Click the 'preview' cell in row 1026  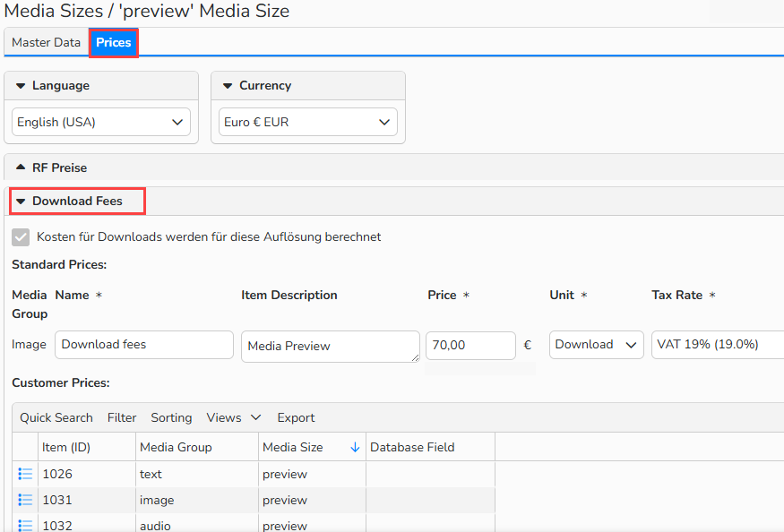point(312,474)
